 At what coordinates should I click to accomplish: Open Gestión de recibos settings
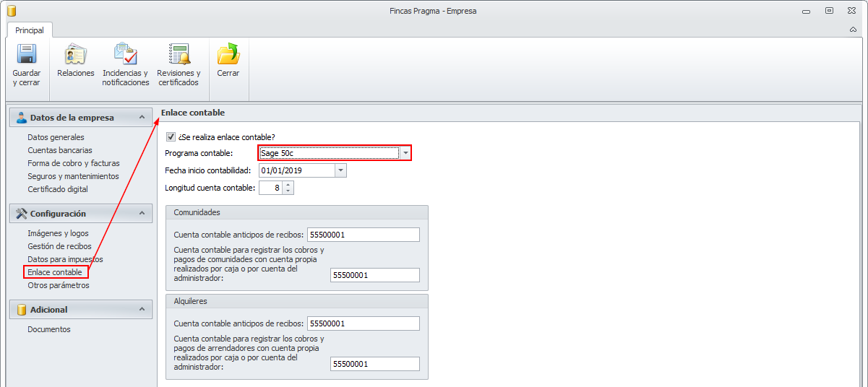[x=59, y=246]
